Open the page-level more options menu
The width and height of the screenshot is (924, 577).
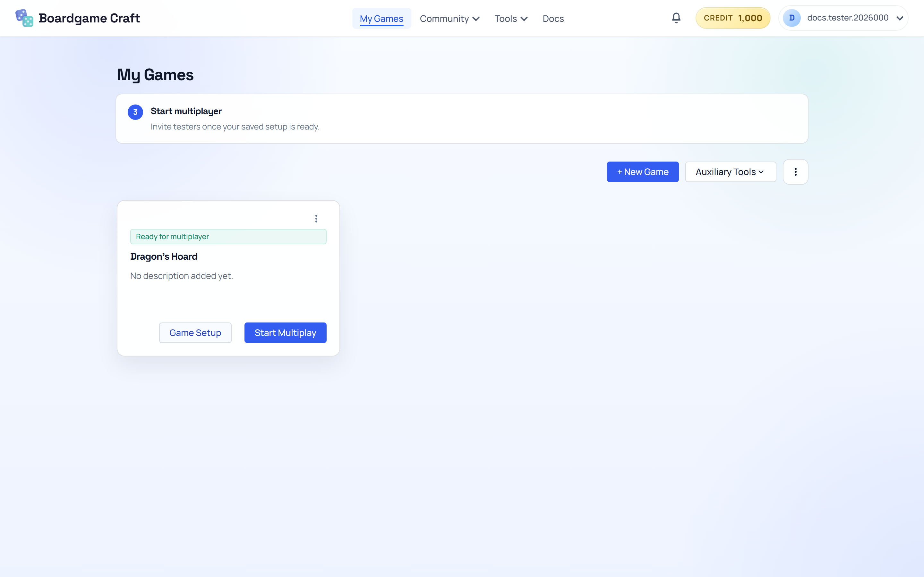795,172
